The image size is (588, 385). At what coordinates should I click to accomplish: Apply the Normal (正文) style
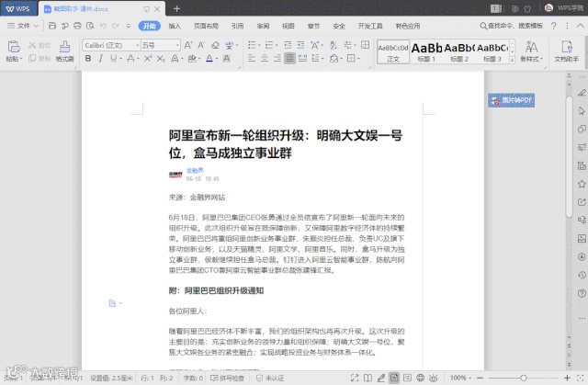[393, 51]
